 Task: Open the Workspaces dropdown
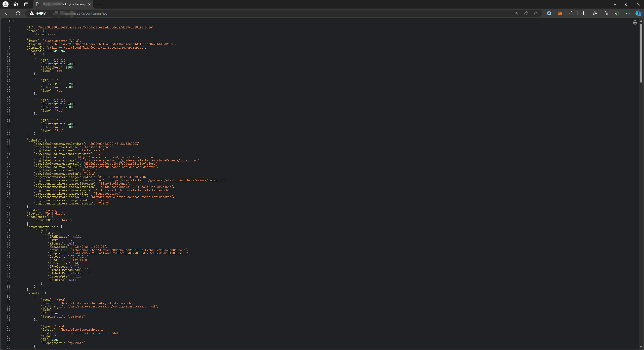[16, 4]
